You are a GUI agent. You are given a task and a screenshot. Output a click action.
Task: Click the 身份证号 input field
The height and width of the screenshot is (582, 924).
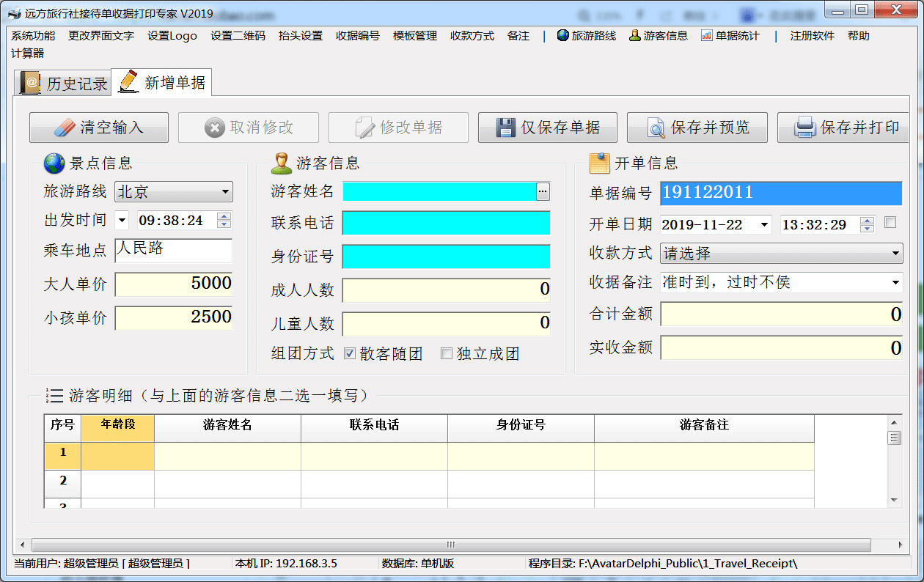pyautogui.click(x=446, y=257)
